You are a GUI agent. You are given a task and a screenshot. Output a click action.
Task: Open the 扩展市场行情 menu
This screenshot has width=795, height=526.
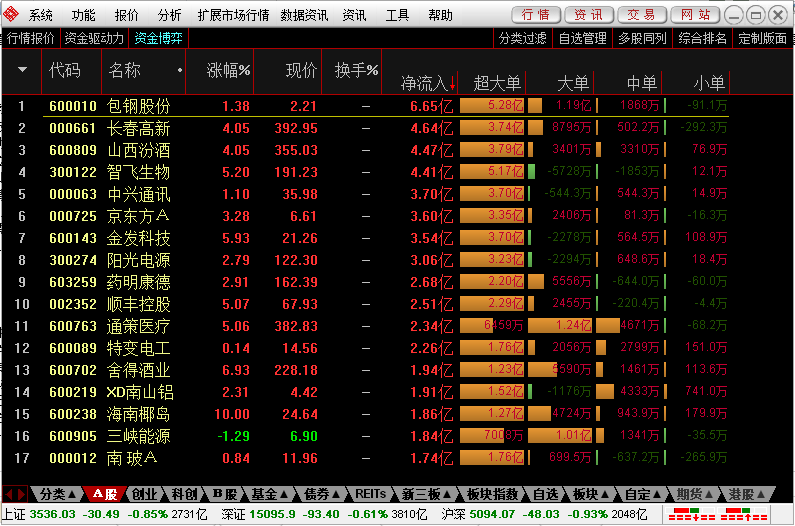233,15
